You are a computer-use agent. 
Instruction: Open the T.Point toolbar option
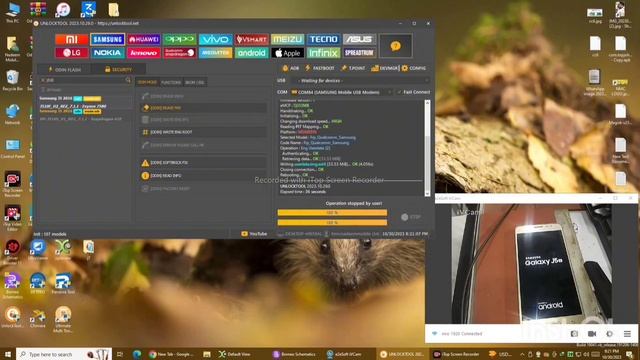click(x=353, y=68)
